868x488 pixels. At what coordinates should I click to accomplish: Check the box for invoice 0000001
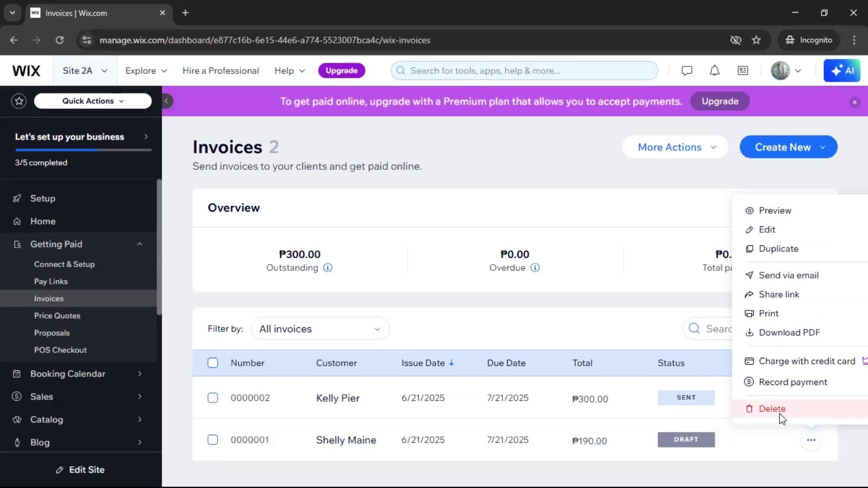212,440
